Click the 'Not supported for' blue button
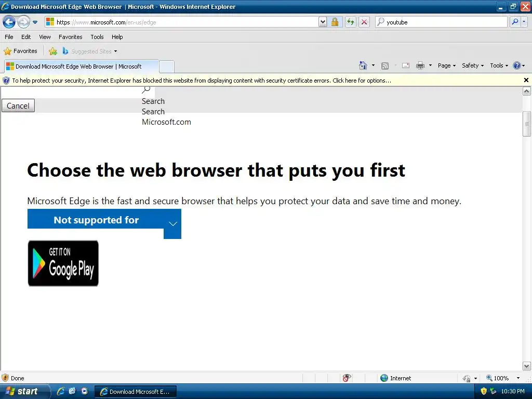532x399 pixels. click(96, 219)
